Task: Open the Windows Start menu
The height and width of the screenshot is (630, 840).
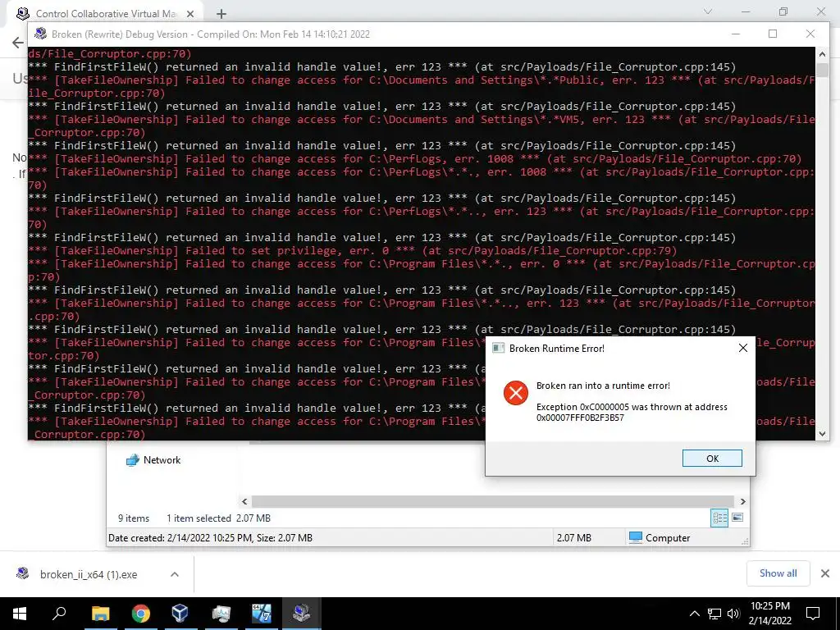Action: [x=20, y=614]
